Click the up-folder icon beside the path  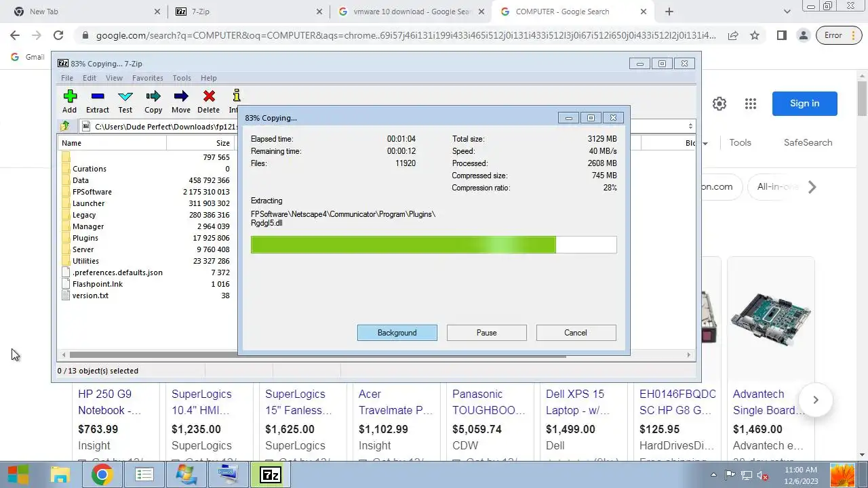point(66,126)
